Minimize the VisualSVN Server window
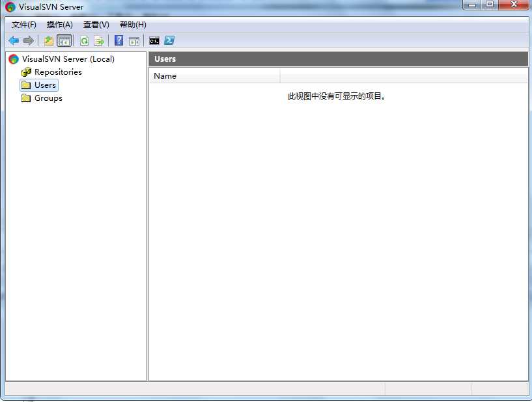 pyautogui.click(x=472, y=5)
